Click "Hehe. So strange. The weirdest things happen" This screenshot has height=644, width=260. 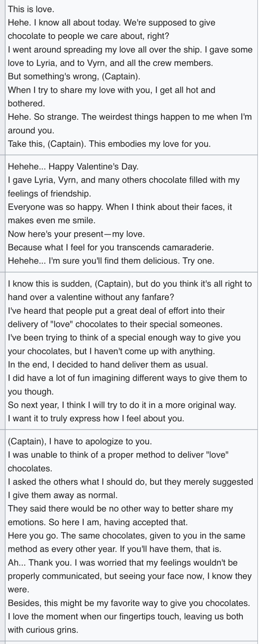tap(130, 124)
